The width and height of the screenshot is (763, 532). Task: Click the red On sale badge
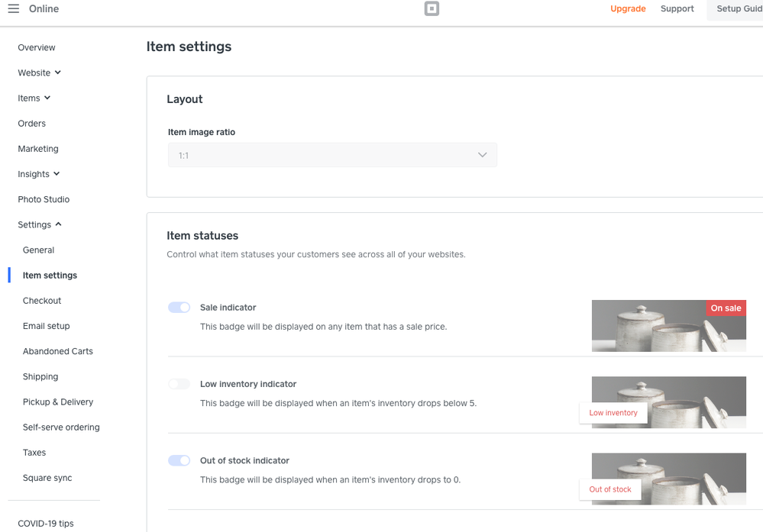(x=726, y=308)
